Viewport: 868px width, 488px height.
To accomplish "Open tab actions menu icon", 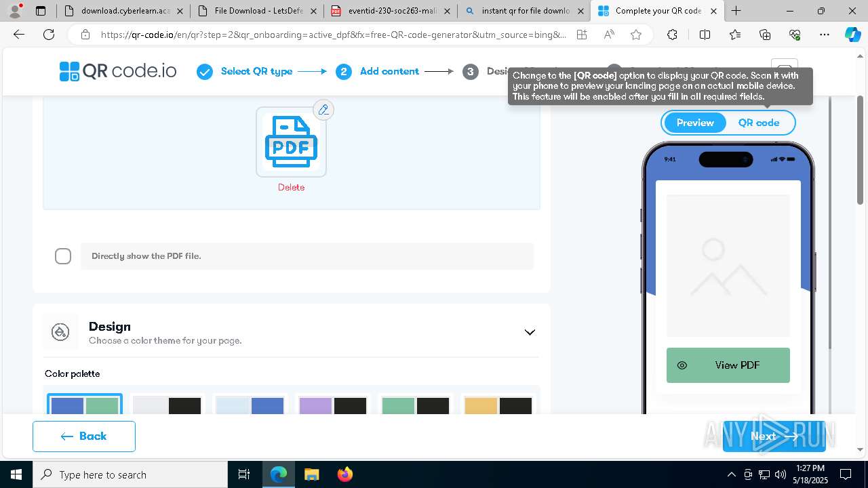I will 41,11.
